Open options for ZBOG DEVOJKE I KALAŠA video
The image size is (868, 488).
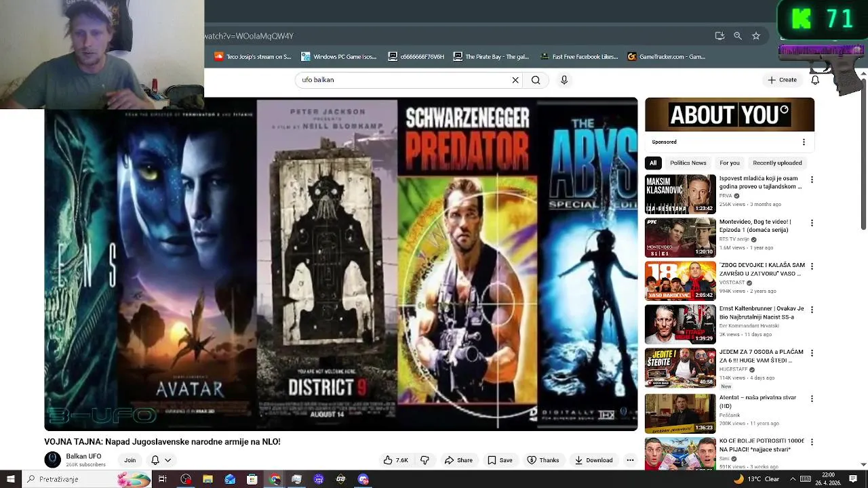pyautogui.click(x=812, y=266)
